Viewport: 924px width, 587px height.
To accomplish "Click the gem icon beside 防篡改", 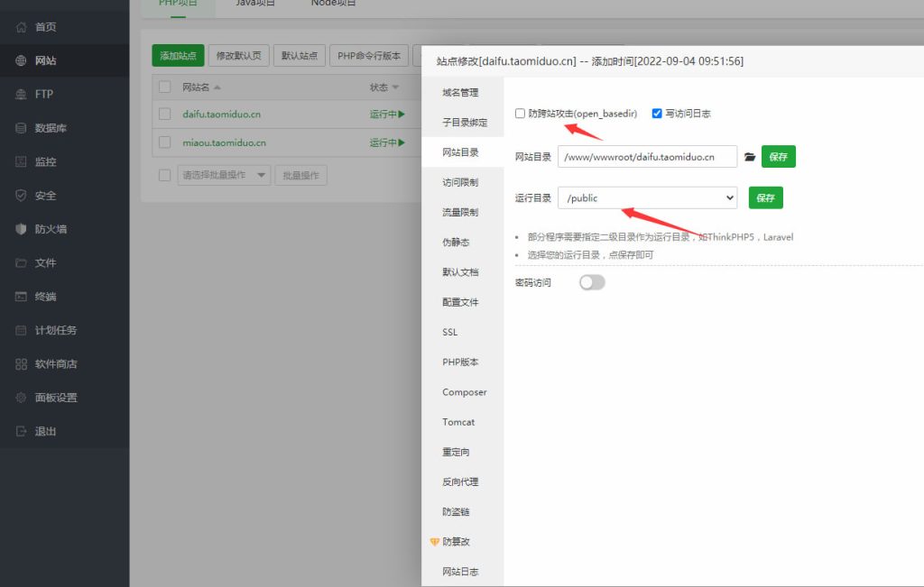I will click(x=435, y=542).
